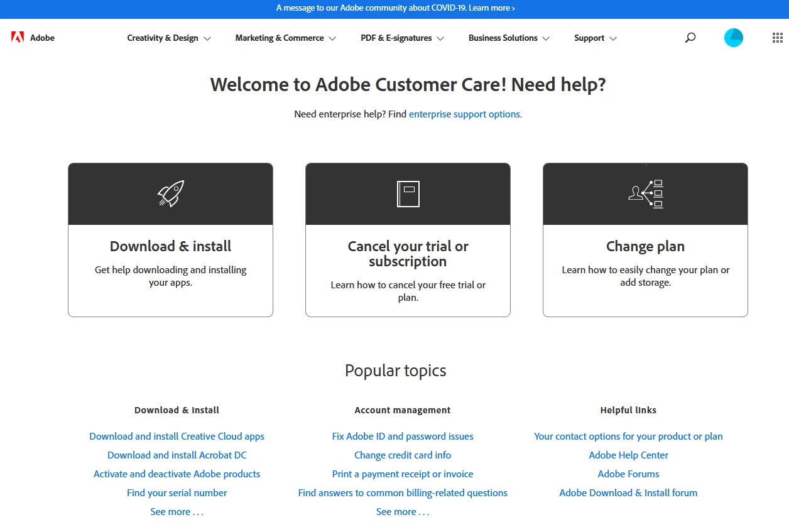Click the Adobe logo icon
Viewport: 789px width, 532px height.
pos(18,37)
